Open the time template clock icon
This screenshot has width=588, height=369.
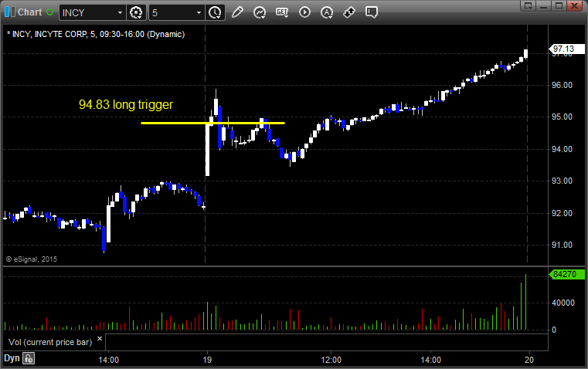coord(215,12)
